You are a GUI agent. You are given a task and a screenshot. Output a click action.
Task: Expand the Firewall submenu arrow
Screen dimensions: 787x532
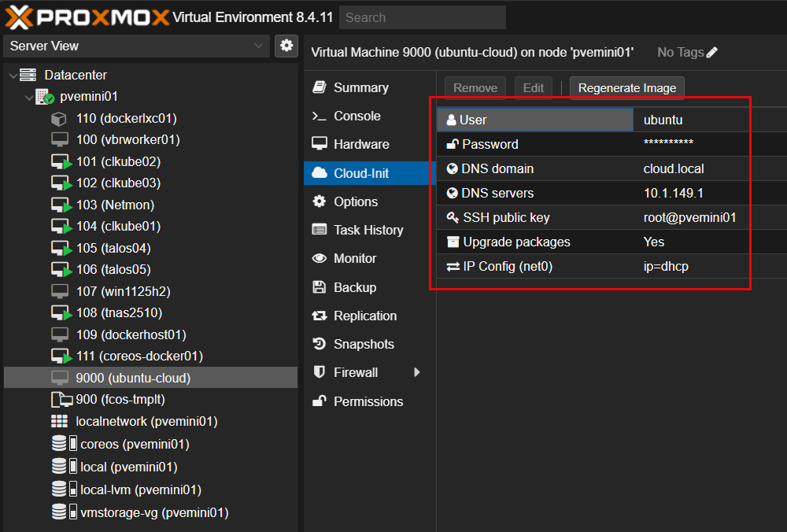(x=417, y=372)
